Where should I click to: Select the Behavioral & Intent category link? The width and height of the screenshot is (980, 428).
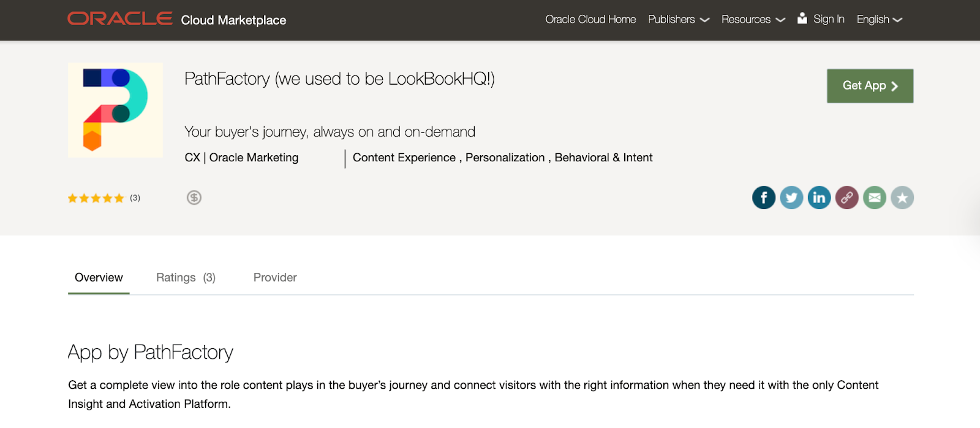pos(603,158)
